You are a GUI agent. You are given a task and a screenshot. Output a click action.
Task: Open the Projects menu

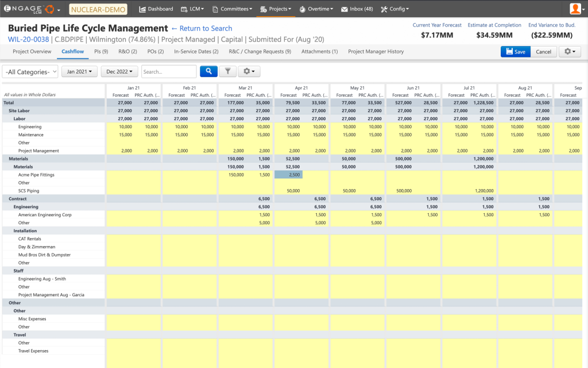coord(276,9)
